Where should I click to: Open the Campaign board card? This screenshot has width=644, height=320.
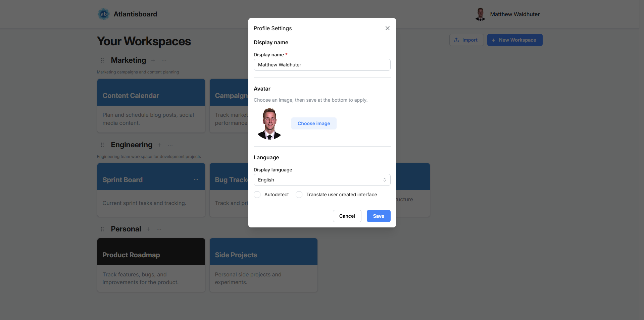[229, 106]
